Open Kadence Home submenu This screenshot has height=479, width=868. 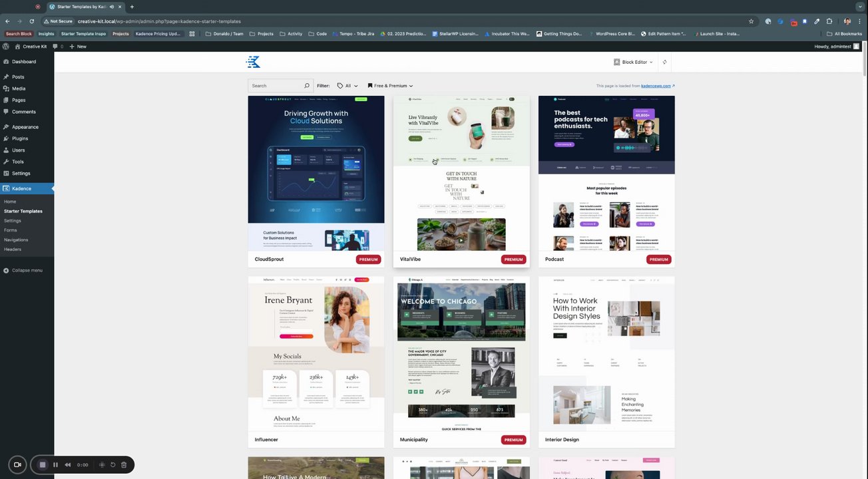coord(10,201)
